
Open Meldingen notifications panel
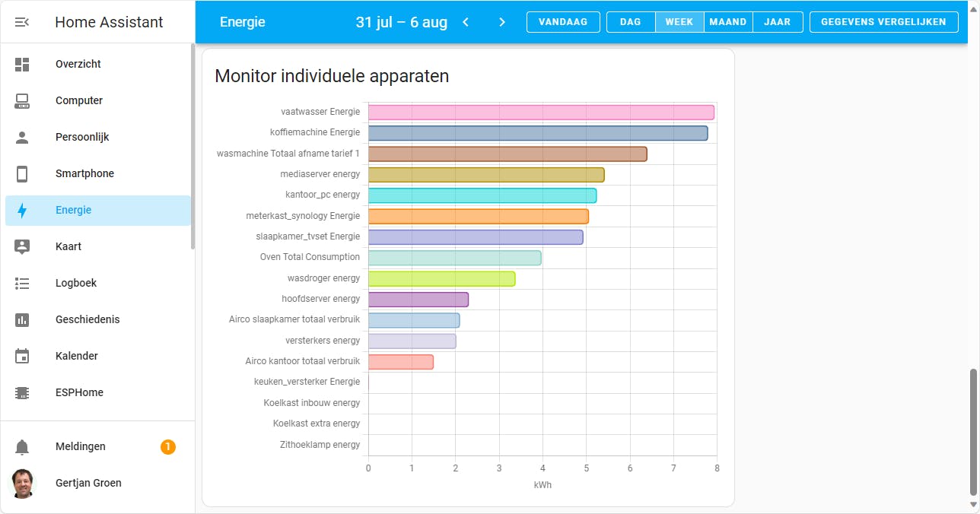pos(98,447)
